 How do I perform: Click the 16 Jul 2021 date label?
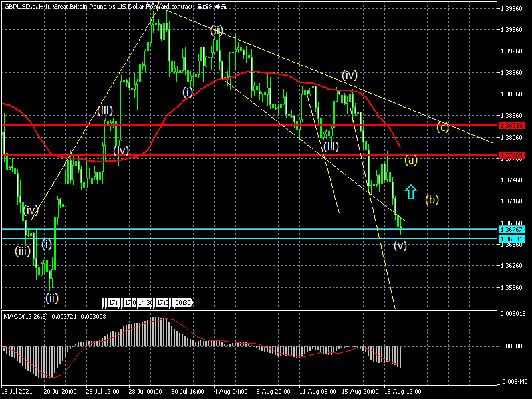click(x=17, y=392)
